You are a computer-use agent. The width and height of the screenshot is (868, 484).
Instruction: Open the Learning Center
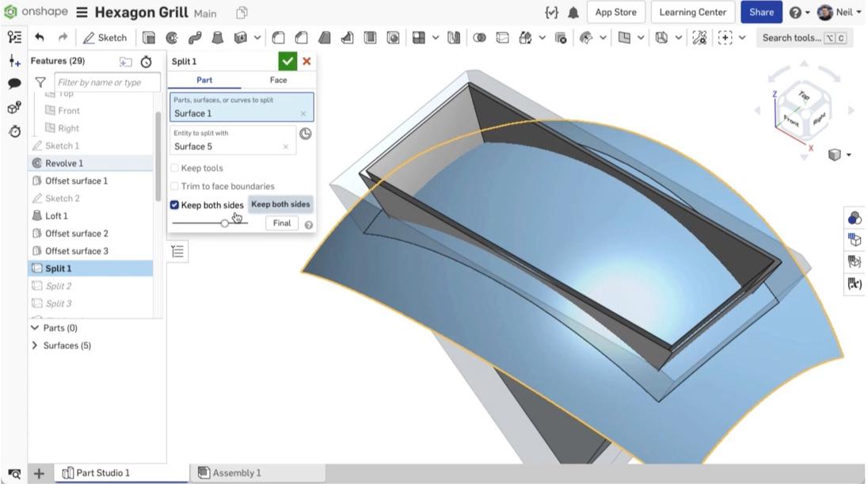tap(691, 12)
